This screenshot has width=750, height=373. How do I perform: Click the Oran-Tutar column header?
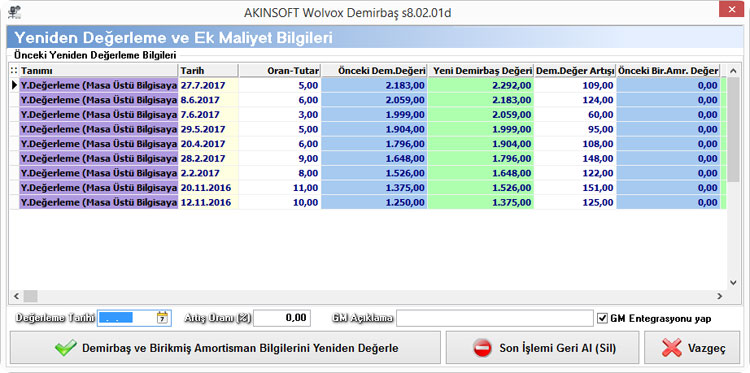pos(280,71)
